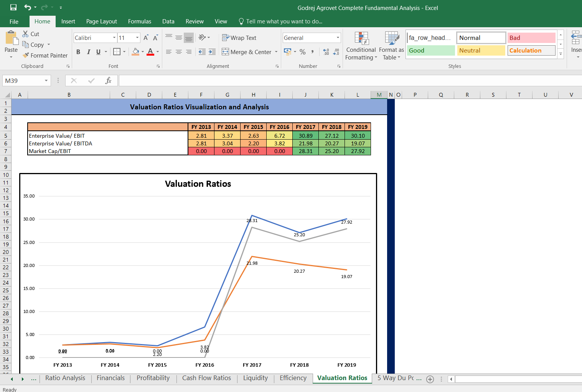Open the Cash Flow Ratios sheet
Image resolution: width=582 pixels, height=392 pixels.
click(206, 378)
